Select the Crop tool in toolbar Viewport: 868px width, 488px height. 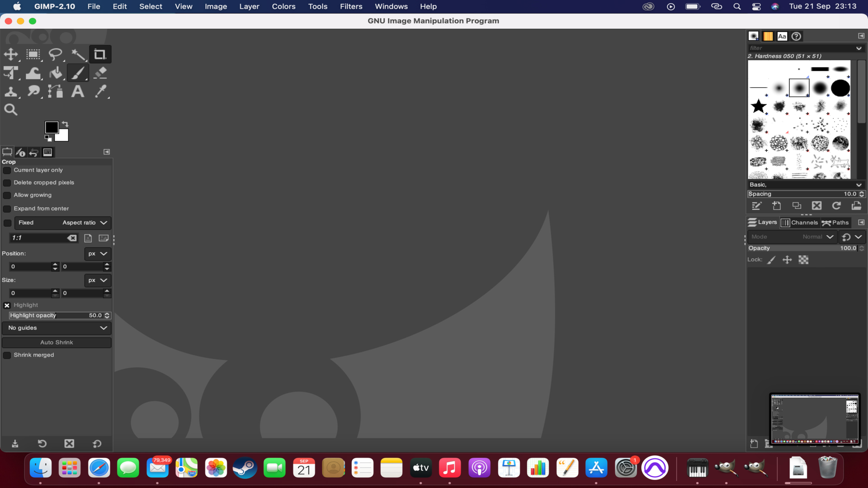point(99,54)
